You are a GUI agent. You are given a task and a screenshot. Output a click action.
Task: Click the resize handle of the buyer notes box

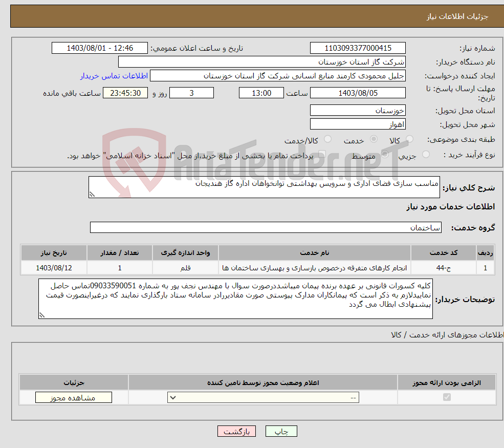[42, 315]
